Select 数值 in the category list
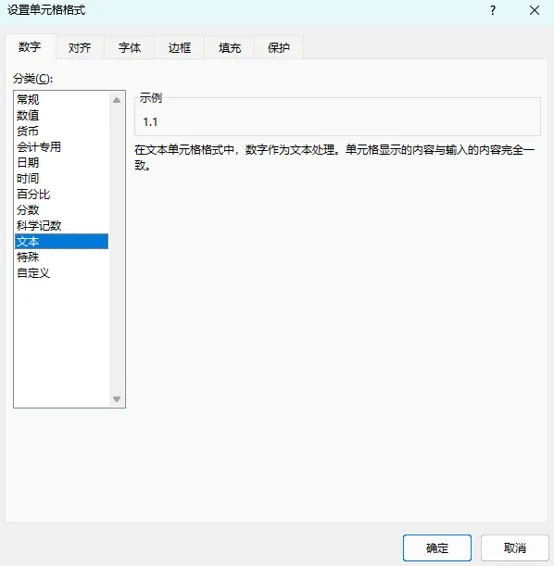Viewport: 554px width, 566px height. pyautogui.click(x=62, y=116)
